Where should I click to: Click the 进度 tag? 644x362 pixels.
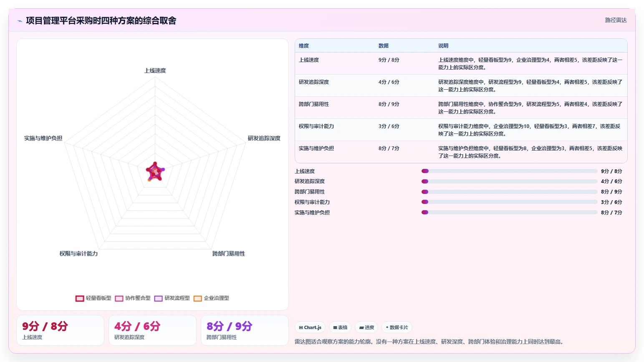click(366, 327)
